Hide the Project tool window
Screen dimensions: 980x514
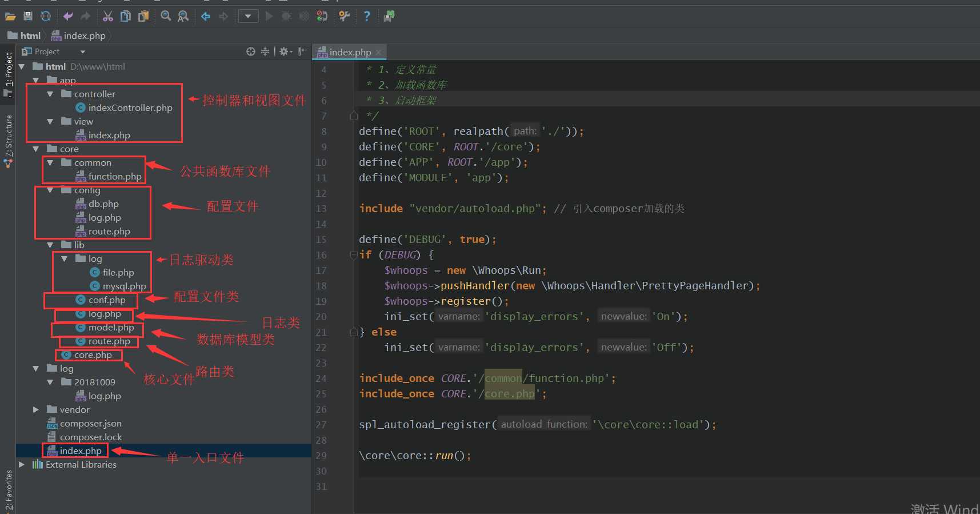[303, 51]
